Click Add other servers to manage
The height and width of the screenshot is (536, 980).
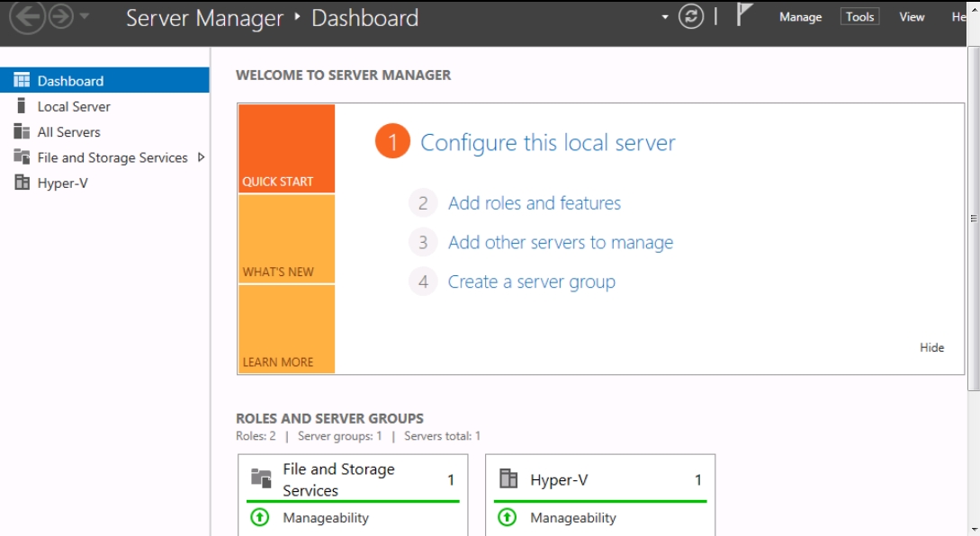[x=561, y=243]
